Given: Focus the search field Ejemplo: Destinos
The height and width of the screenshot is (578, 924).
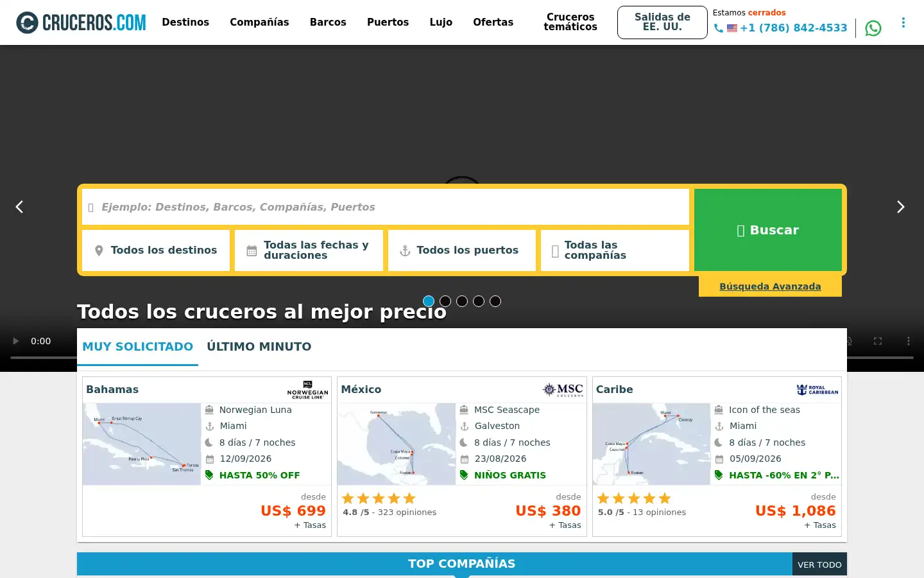Looking at the screenshot, I should point(386,207).
